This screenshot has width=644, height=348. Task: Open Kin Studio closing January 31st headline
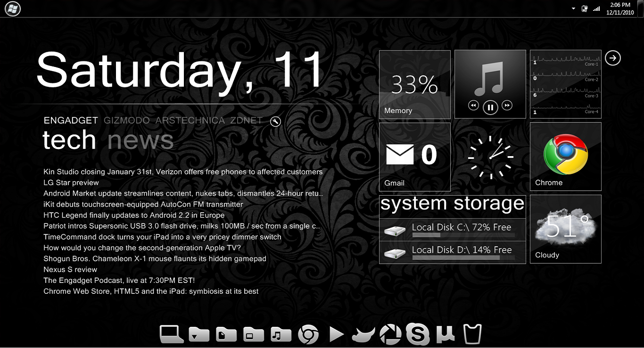pyautogui.click(x=183, y=172)
